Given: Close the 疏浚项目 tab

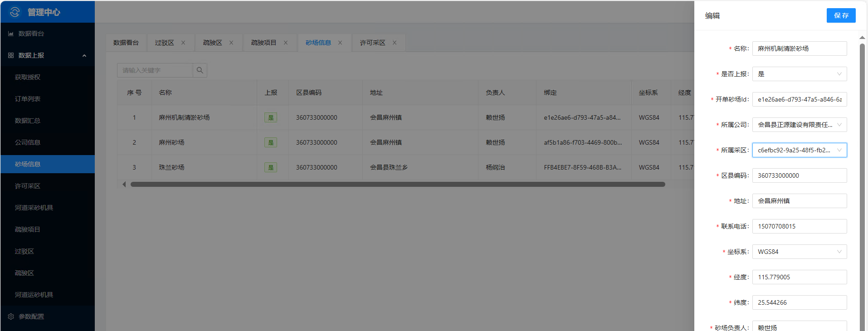Looking at the screenshot, I should (x=286, y=43).
